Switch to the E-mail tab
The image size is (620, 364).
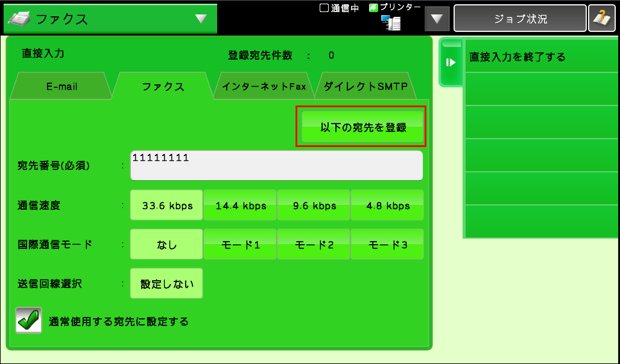click(62, 86)
